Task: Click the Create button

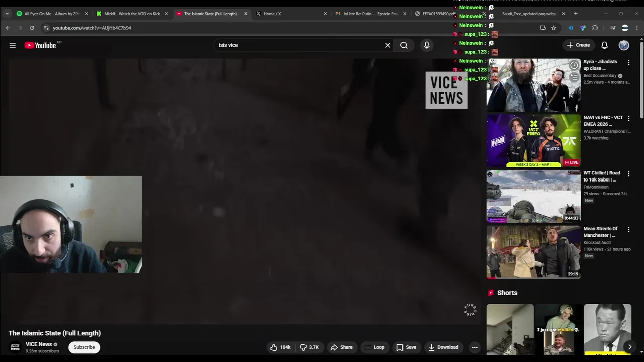Action: point(578,45)
